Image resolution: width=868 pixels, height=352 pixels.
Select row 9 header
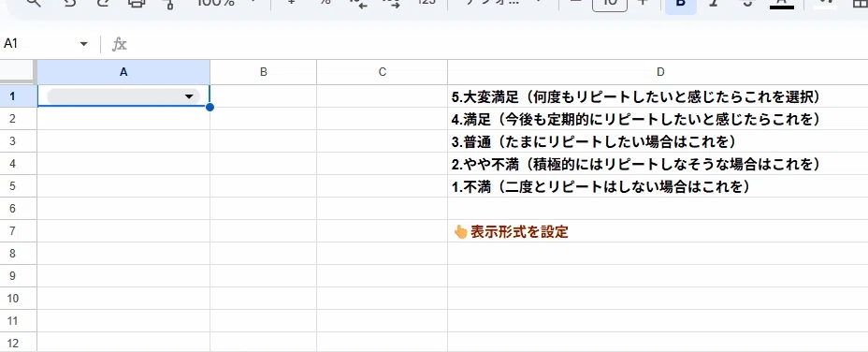click(19, 276)
